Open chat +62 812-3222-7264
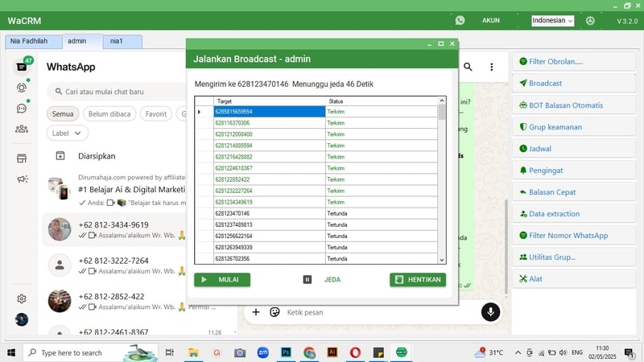The image size is (644, 362). pos(115,265)
